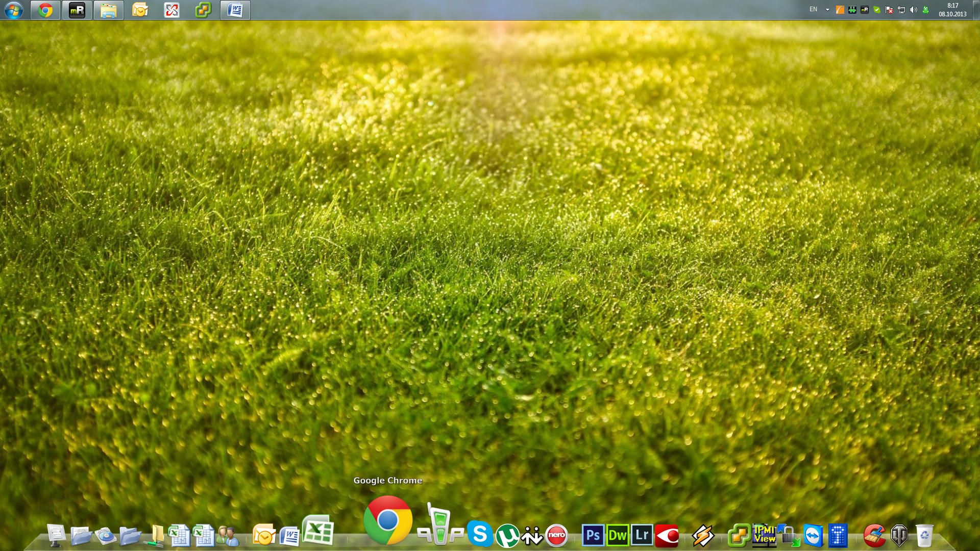Open the two-users contacts dock icon

point(228,536)
